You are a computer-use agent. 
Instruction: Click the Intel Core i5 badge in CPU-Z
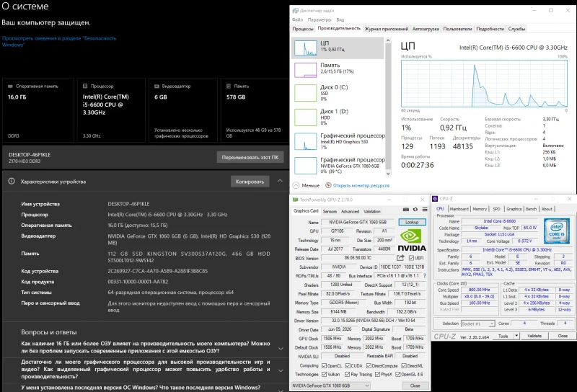556,231
